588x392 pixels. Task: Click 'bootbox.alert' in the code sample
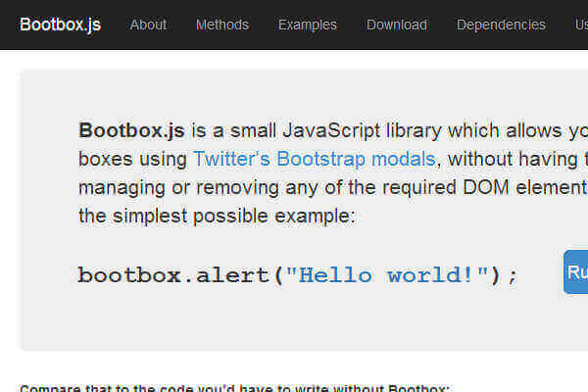174,274
